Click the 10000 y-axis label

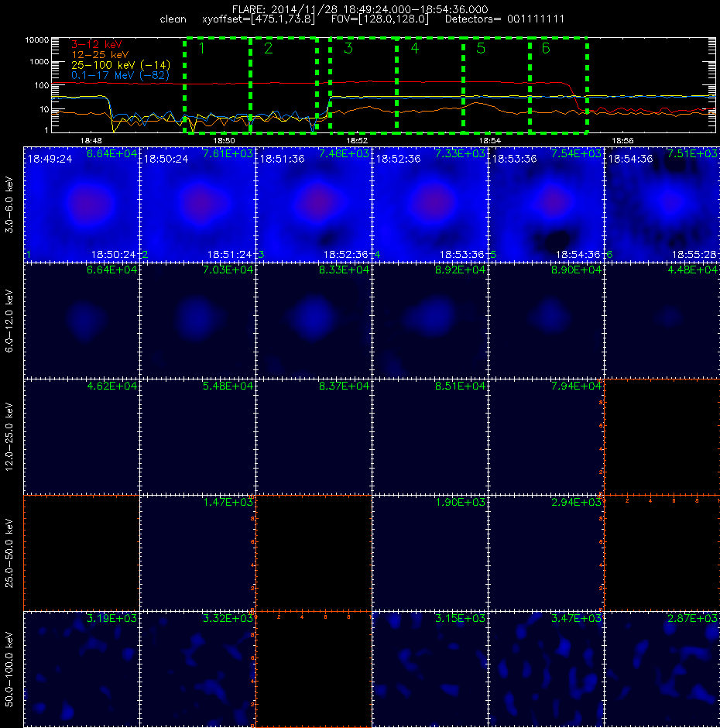37,40
